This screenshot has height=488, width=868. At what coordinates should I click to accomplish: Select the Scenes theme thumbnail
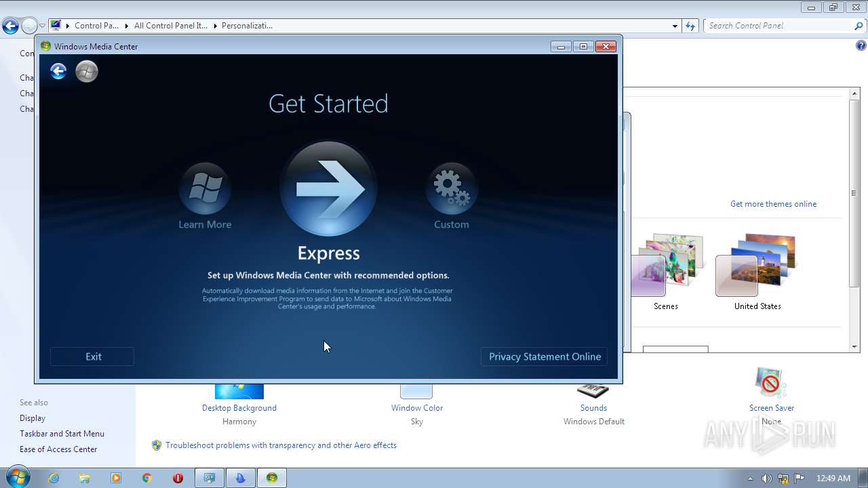[666, 266]
